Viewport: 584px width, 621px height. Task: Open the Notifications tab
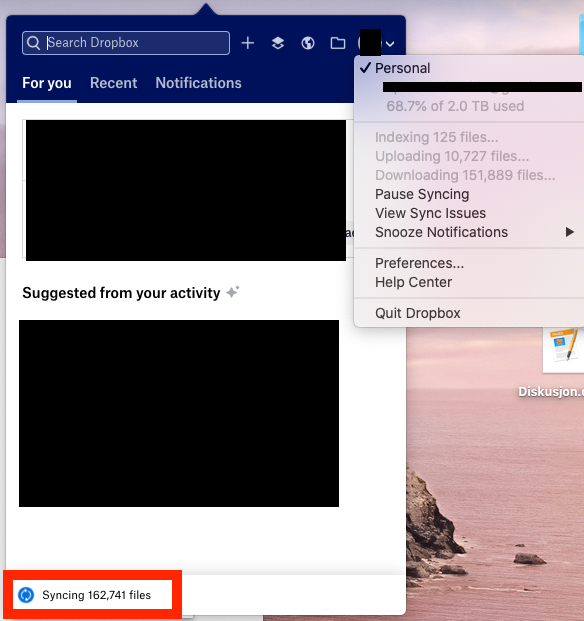[x=198, y=83]
